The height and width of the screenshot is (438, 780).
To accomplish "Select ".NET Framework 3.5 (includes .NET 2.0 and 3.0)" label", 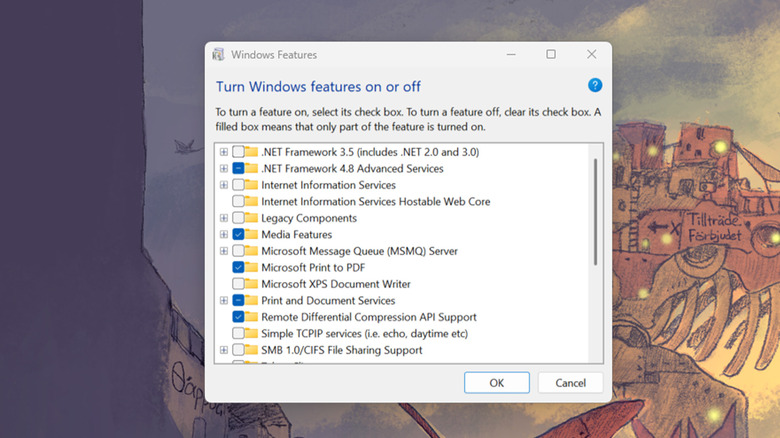I will (370, 152).
